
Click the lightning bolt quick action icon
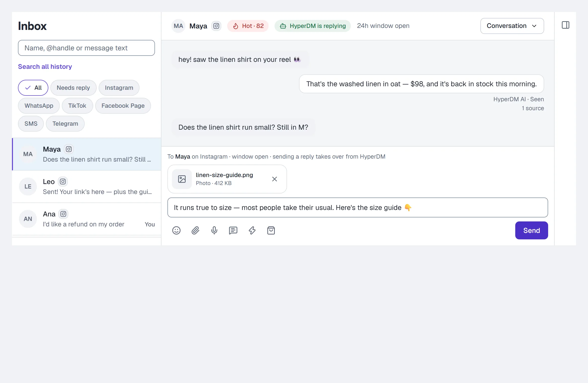[252, 230]
